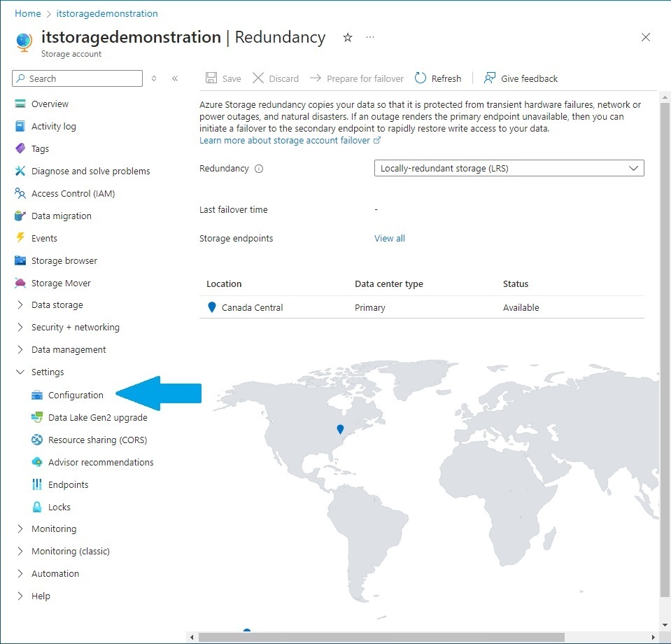Click the vertical scrollbar thumb
This screenshot has width=671, height=644.
click(665, 349)
